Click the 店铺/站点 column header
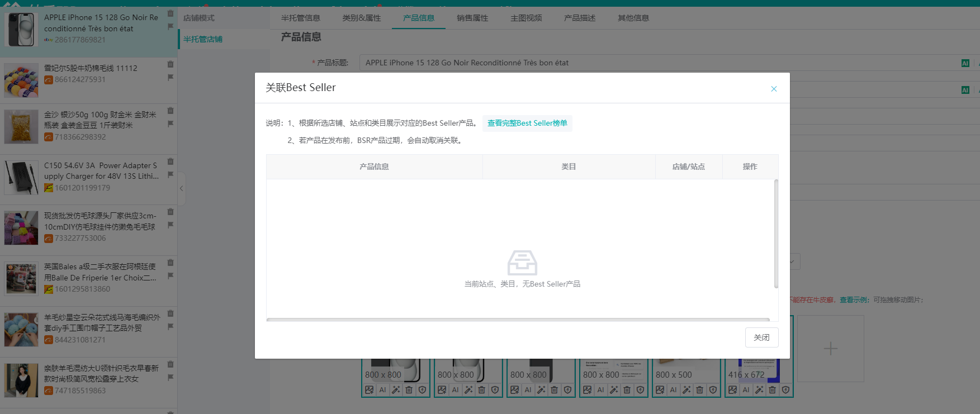 (689, 166)
